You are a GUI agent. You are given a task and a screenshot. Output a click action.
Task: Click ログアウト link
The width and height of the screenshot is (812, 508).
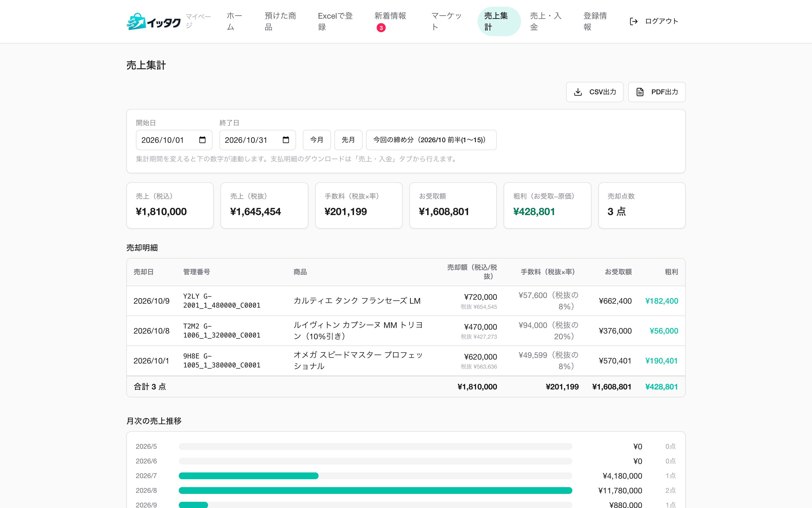(x=654, y=21)
